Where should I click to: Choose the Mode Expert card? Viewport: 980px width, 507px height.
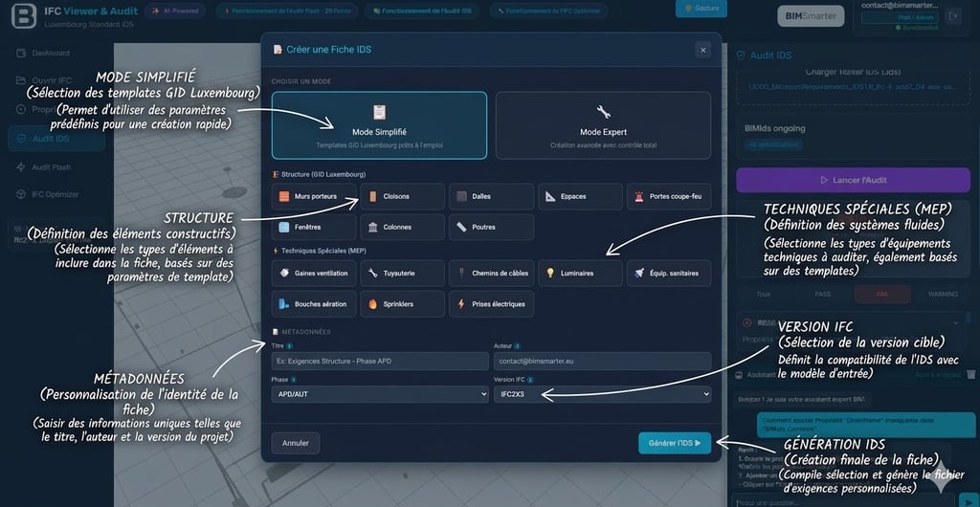coord(603,125)
